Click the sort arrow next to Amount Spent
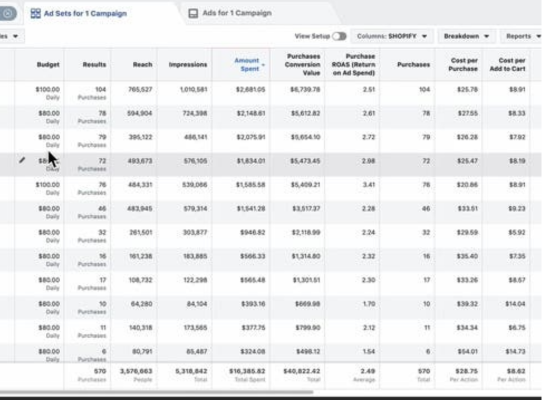The height and width of the screenshot is (400, 542). (263, 65)
